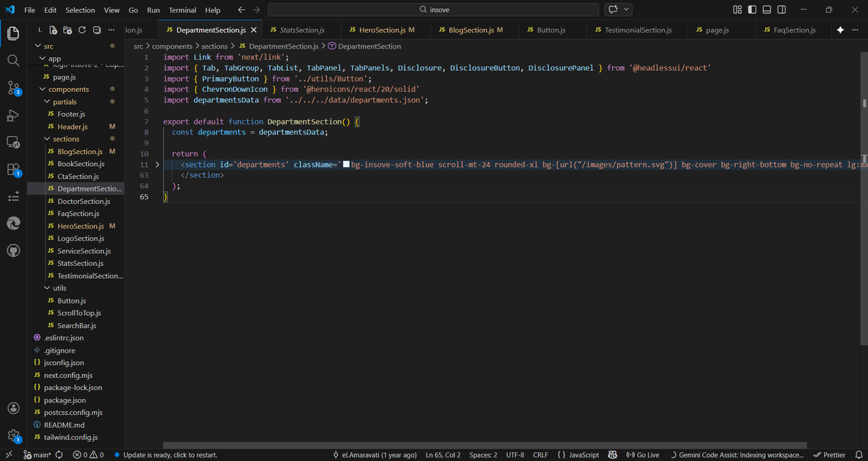The height and width of the screenshot is (461, 868).
Task: Open the Terminal menu
Action: click(x=182, y=10)
